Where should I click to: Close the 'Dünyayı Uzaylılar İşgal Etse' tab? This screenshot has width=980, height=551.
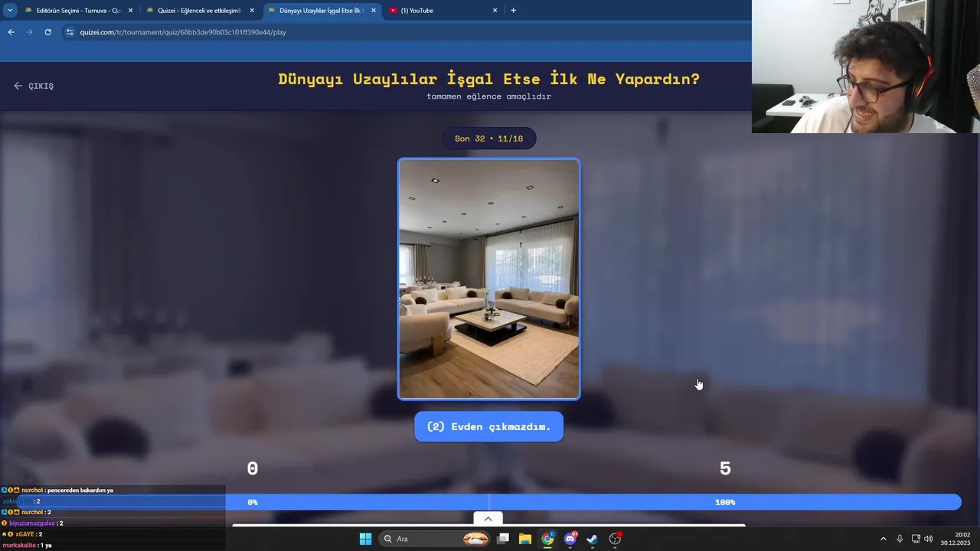374,11
